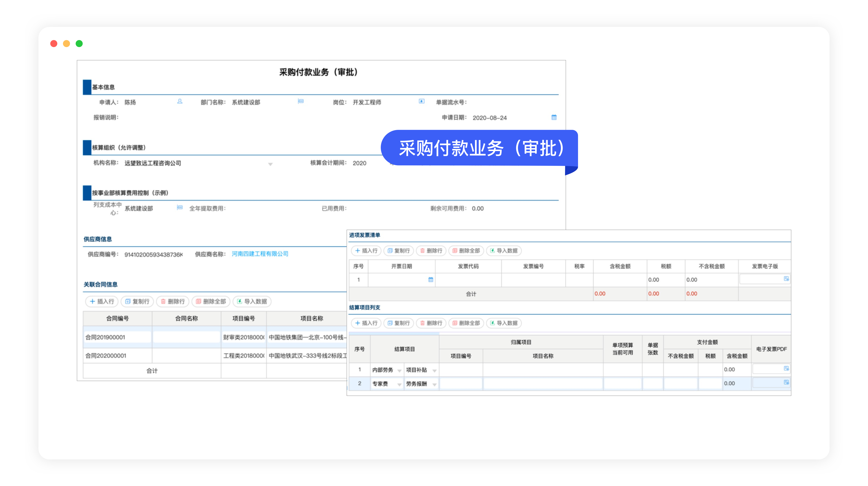
Task: Click project number cell 财审类2018000
Action: tap(244, 337)
